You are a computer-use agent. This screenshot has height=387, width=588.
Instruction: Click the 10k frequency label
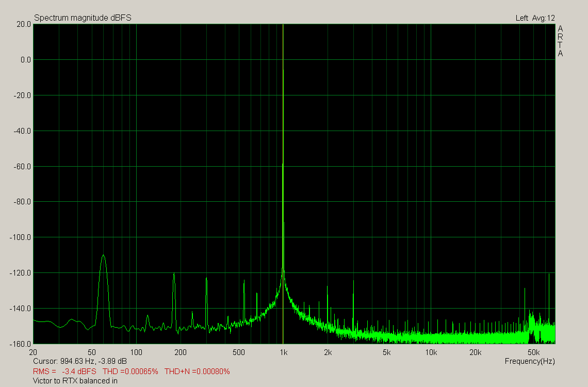click(431, 352)
